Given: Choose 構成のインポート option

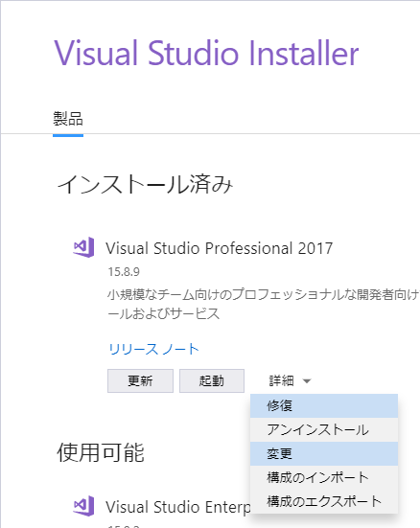Looking at the screenshot, I should 324,477.
